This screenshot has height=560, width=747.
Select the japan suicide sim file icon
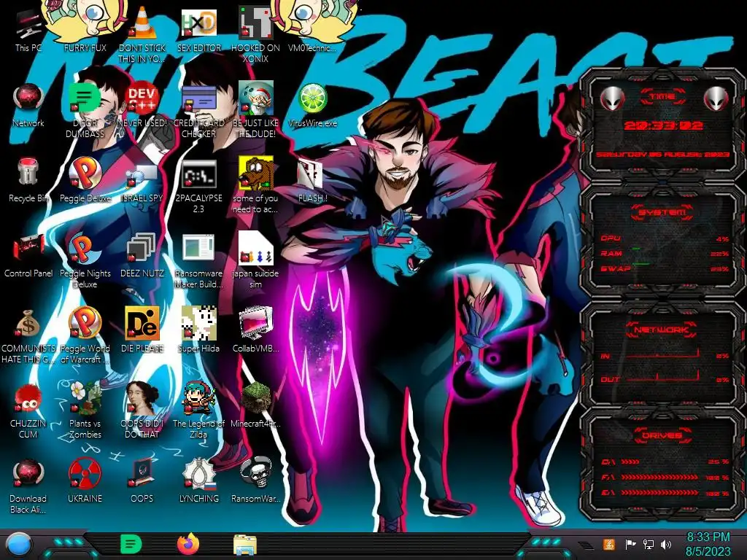[255, 248]
